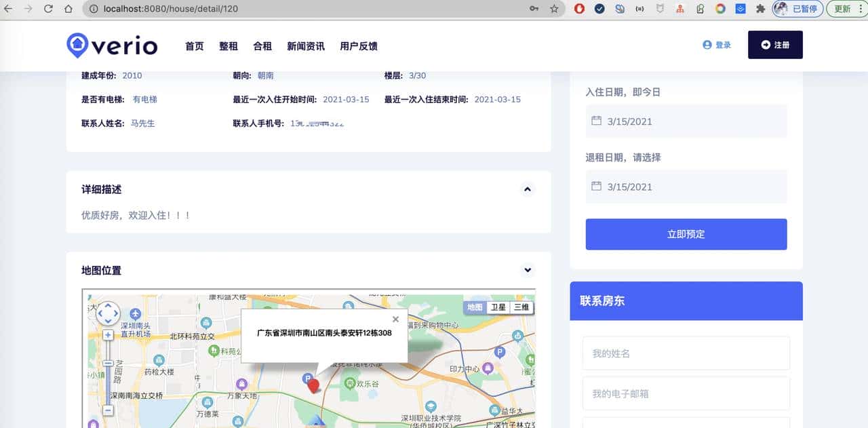Click the map pan compass control
The width and height of the screenshot is (868, 428).
pyautogui.click(x=108, y=313)
